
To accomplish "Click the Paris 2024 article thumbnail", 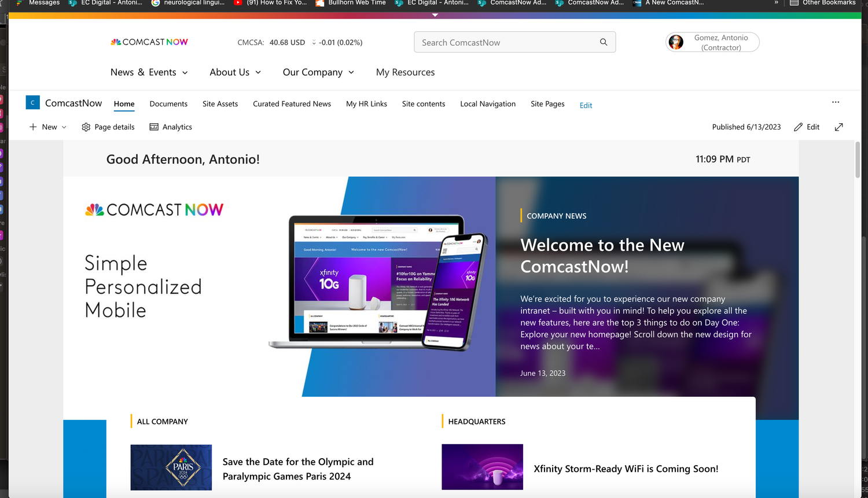I will coord(171,467).
